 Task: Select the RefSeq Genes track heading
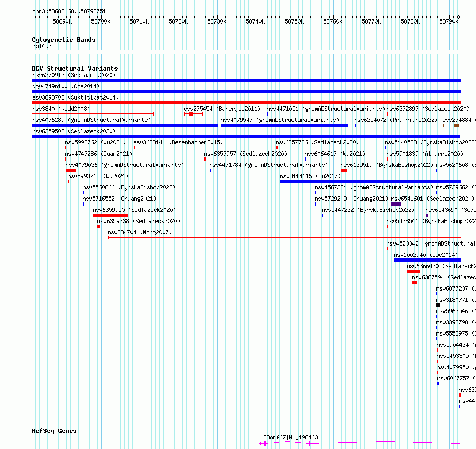tap(54, 431)
